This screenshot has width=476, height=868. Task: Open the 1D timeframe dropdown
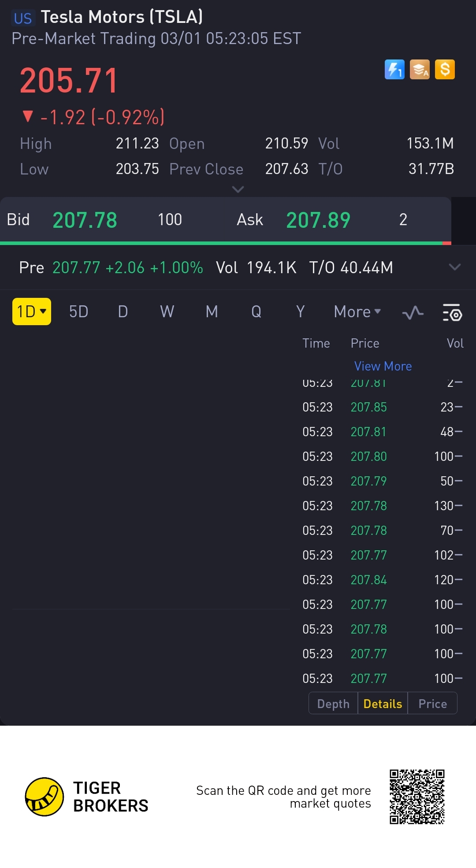32,312
